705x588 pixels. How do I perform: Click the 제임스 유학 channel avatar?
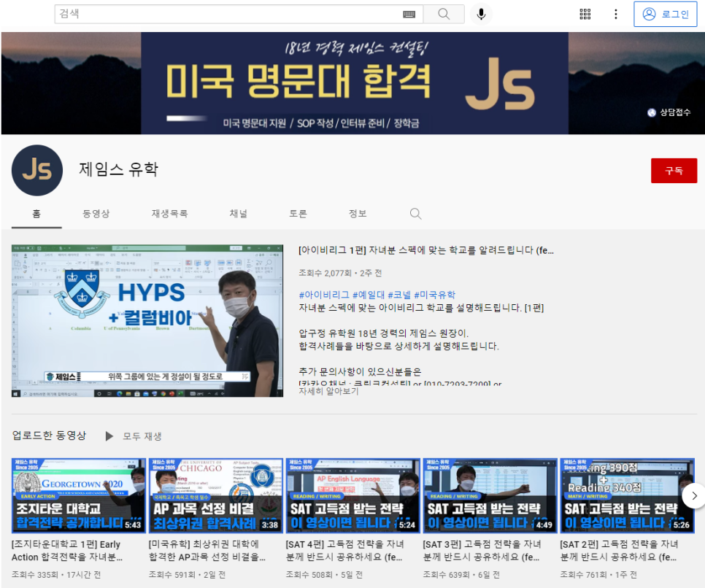37,170
